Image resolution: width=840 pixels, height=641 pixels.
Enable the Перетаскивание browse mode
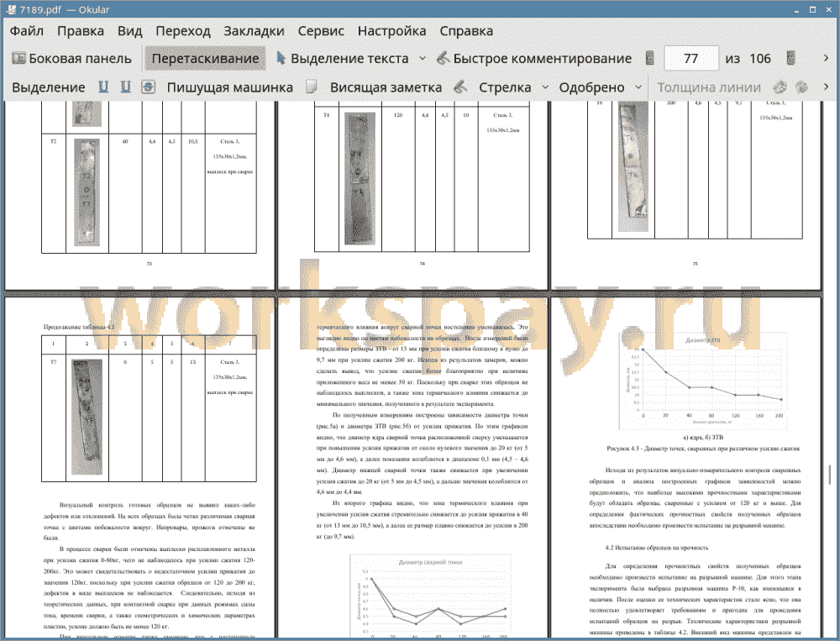[x=205, y=59]
